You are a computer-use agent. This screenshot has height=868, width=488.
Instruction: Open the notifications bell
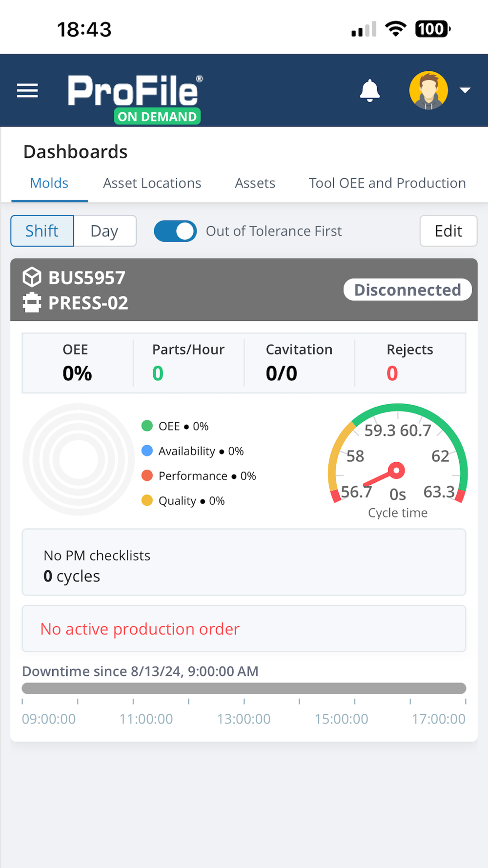pos(369,90)
